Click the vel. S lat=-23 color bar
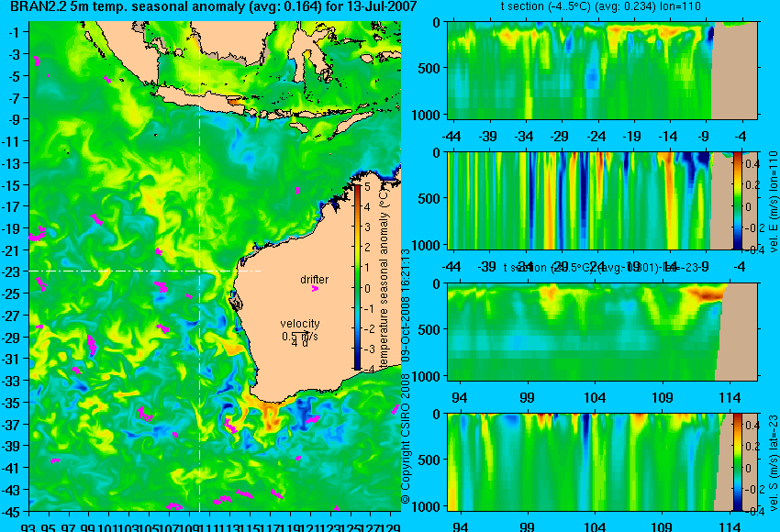Image resolution: width=780 pixels, height=532 pixels. (x=737, y=462)
